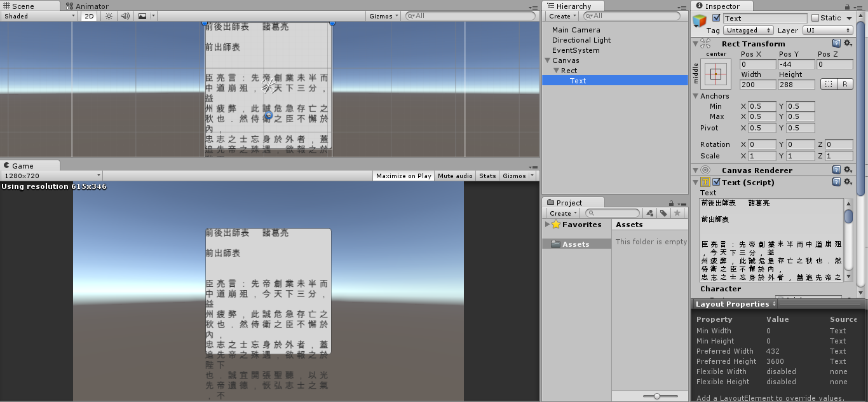Screen dimensions: 868x402
Task: Open reference documentation for Canvas Renderer
Action: [x=836, y=170]
